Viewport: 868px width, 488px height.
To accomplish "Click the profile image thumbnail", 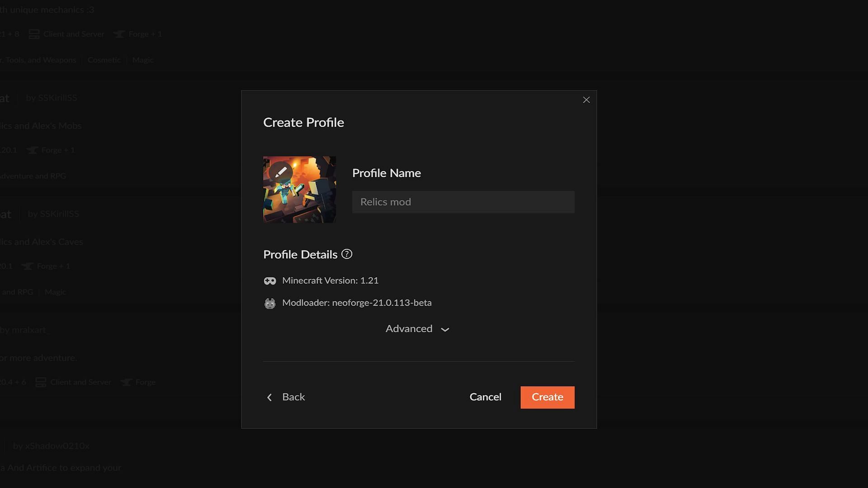I will click(x=299, y=189).
